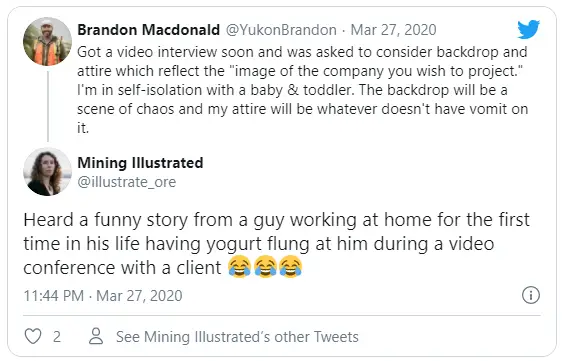Click the middle tears-of-joy emoji
This screenshot has height=361, width=562.
click(265, 267)
